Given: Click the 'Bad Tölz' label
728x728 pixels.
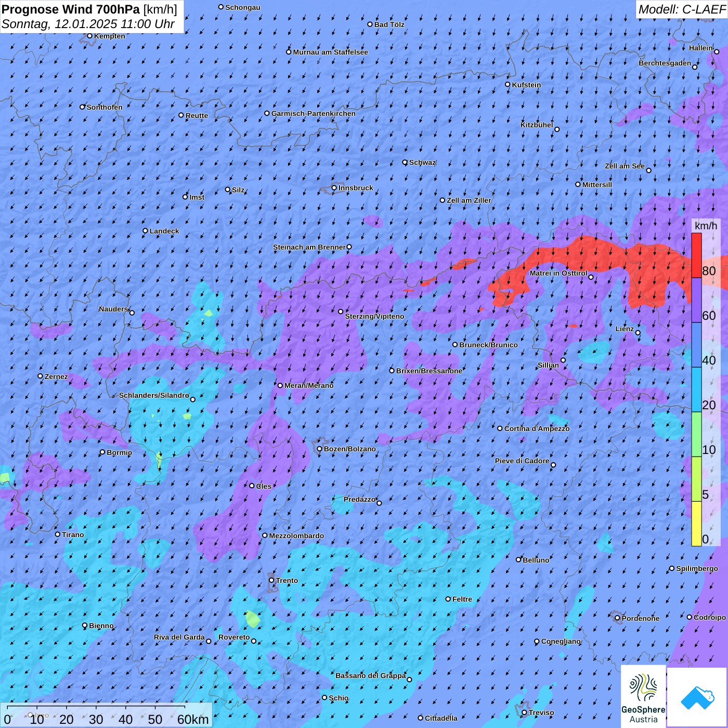Looking at the screenshot, I should coord(389,24).
